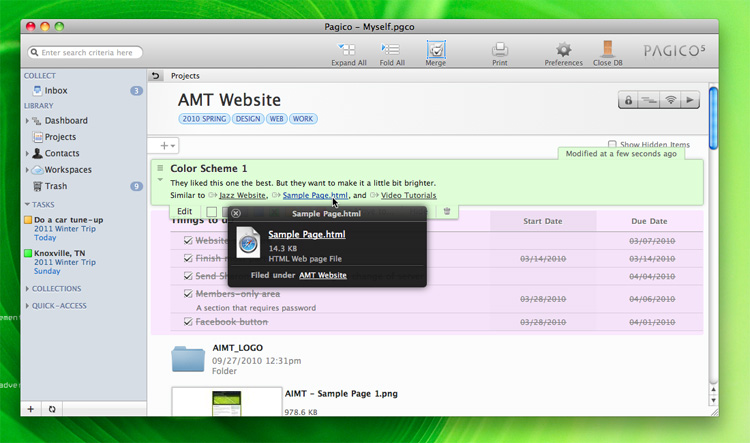Click the Close DB door icon

coord(607,49)
